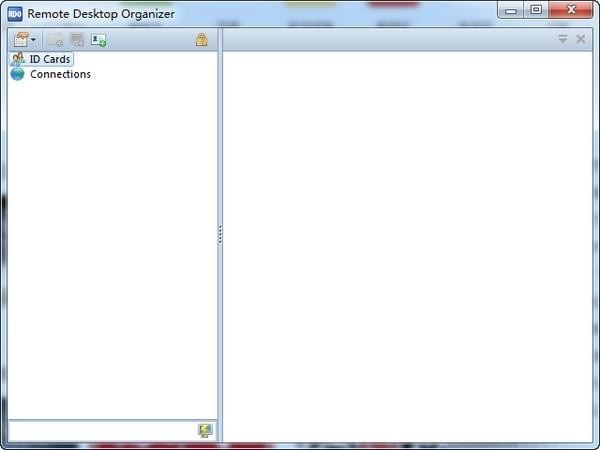Click the padlock icon in the toolbar

(x=202, y=39)
